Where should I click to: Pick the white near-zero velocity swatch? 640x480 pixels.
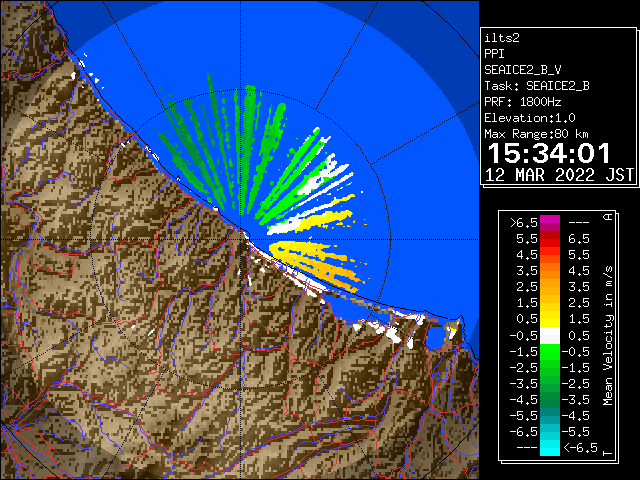click(x=550, y=336)
